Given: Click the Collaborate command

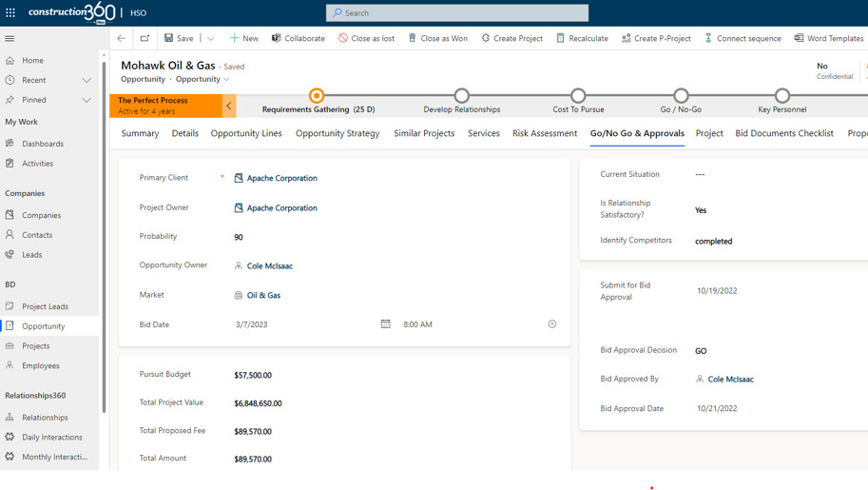Looking at the screenshot, I should [x=298, y=38].
